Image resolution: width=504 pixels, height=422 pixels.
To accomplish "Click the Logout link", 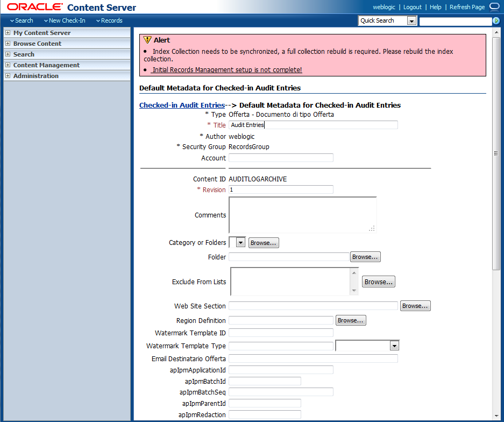I will click(412, 7).
